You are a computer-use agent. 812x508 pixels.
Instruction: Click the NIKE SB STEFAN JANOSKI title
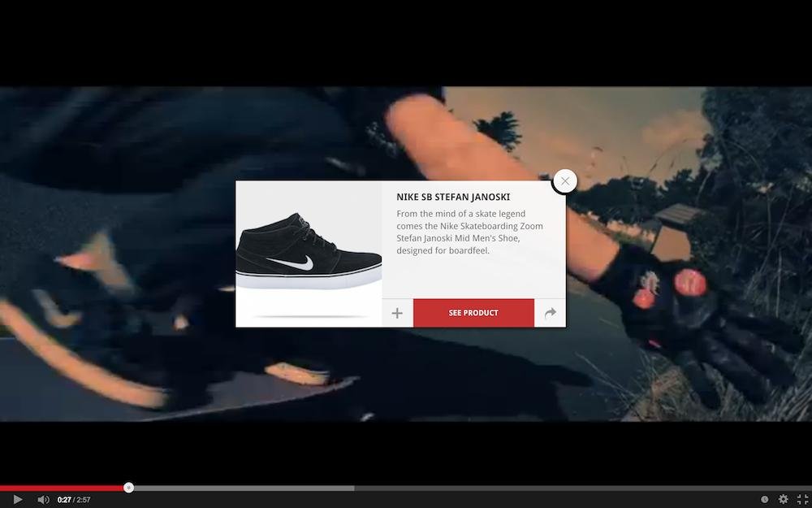[x=453, y=197]
